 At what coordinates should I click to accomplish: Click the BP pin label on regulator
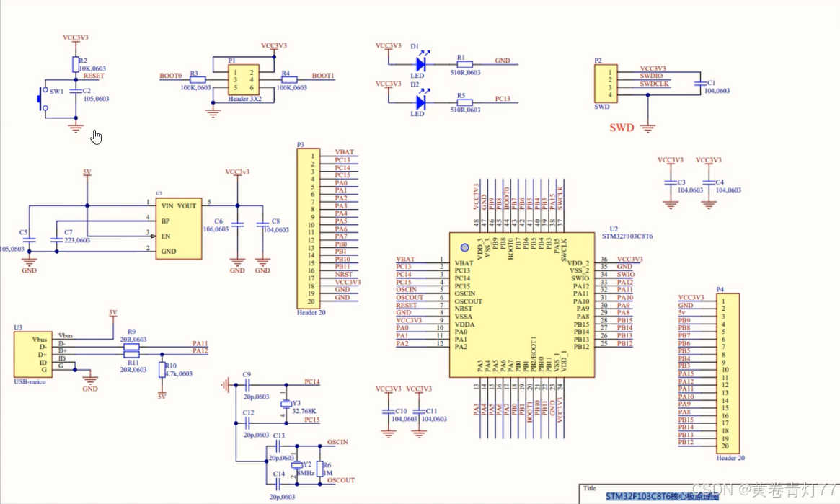[166, 221]
